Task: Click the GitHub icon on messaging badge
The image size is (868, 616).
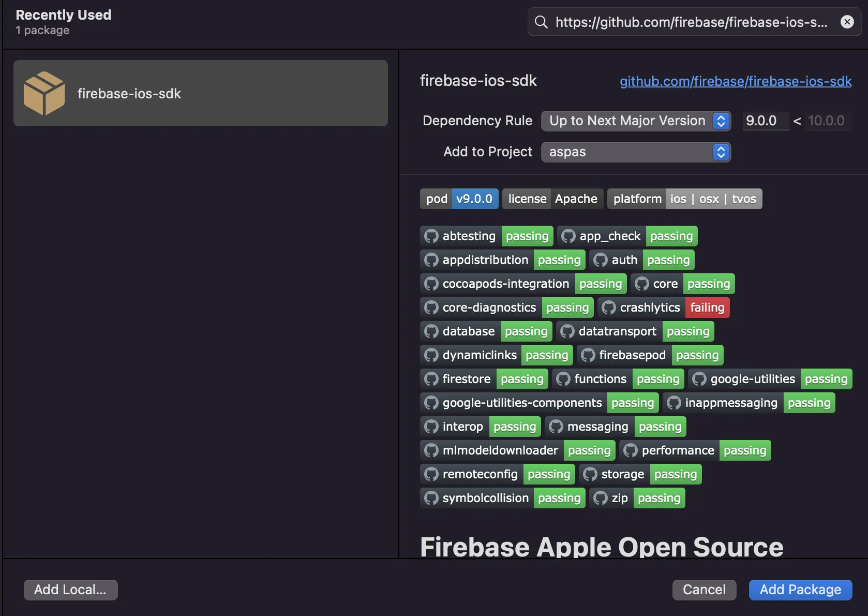Action: click(556, 427)
